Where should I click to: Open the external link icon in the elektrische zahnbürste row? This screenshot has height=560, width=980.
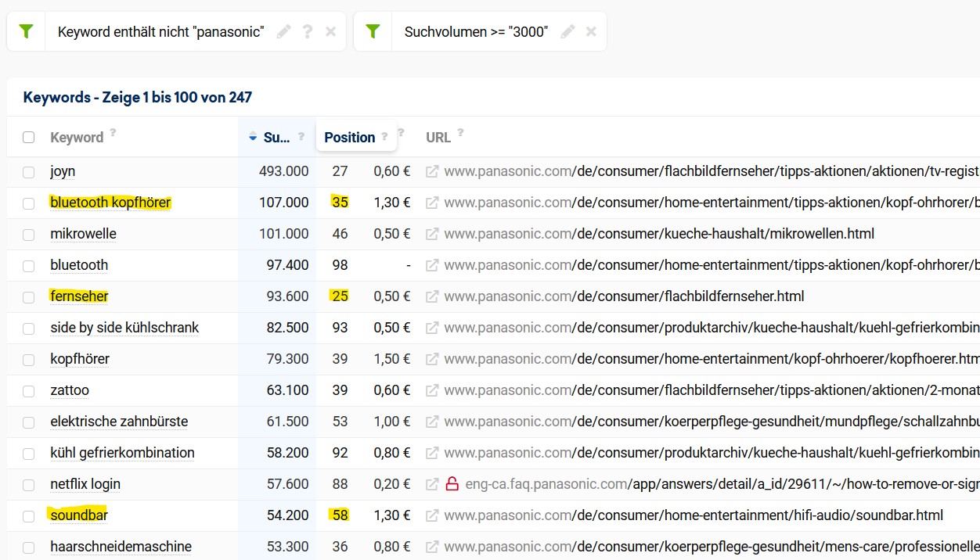point(432,422)
